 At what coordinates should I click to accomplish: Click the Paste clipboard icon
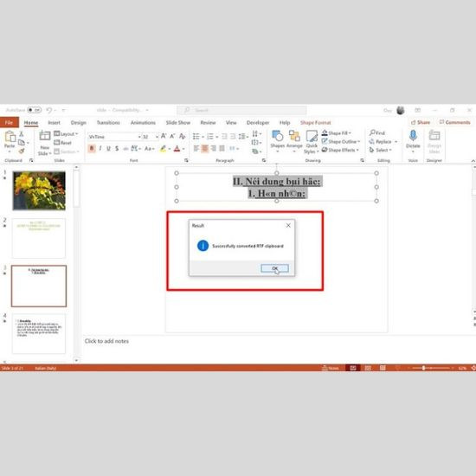point(10,137)
